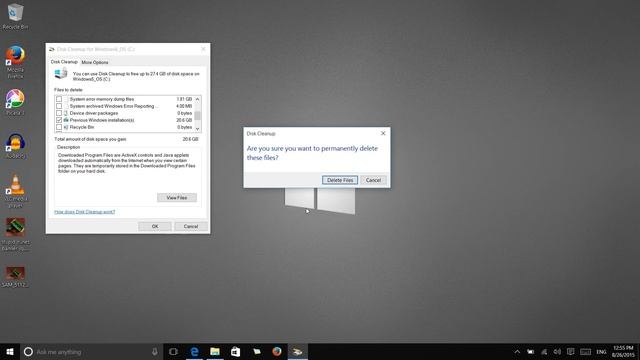Switch to the More Options tab
The height and width of the screenshot is (360, 640).
tap(95, 62)
